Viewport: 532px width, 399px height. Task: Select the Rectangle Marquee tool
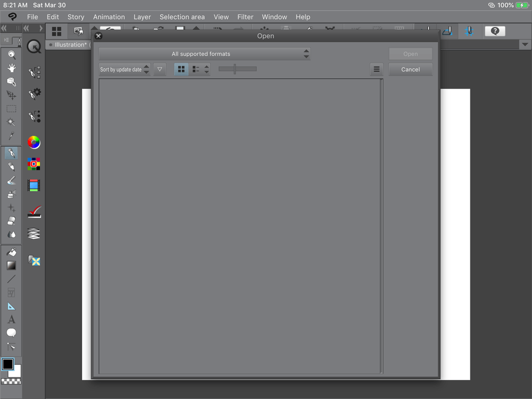tap(11, 108)
